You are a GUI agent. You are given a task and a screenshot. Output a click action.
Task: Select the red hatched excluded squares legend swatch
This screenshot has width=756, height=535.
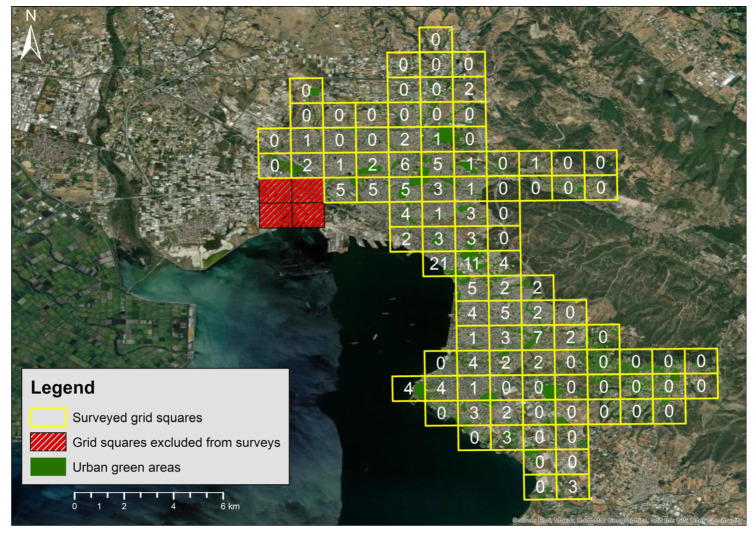coord(48,442)
